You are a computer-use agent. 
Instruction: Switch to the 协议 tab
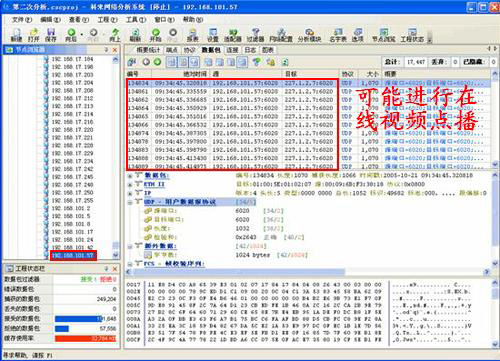pos(189,50)
